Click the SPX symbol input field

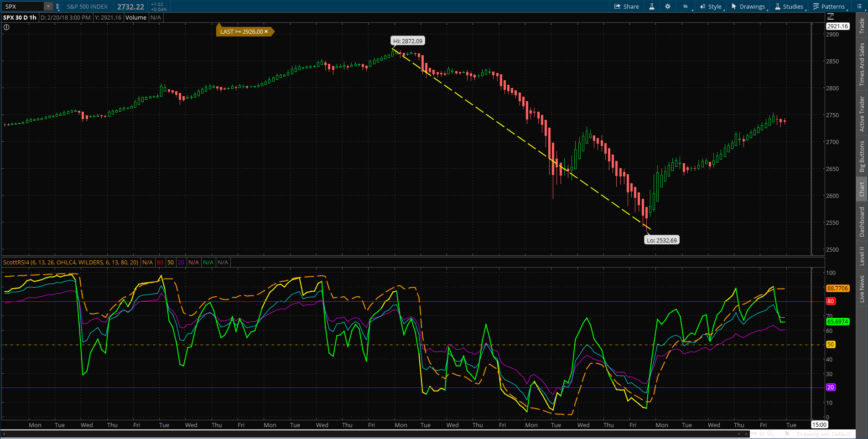click(x=23, y=6)
